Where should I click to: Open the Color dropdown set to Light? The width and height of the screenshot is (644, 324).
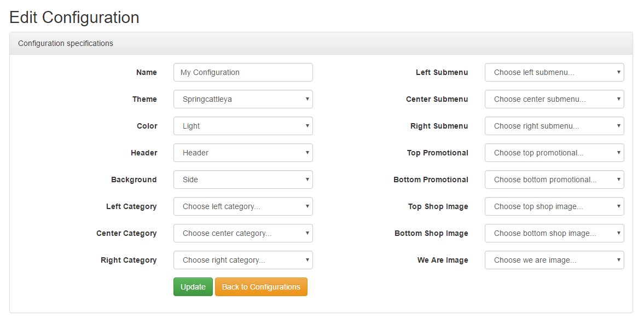click(x=243, y=126)
